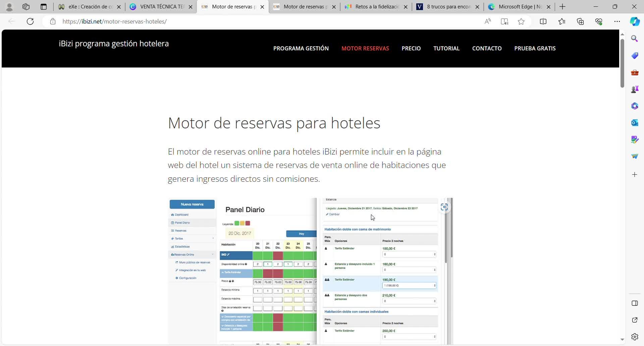The width and height of the screenshot is (644, 346).
Task: Click iBizi programa gestión hotelera site title
Action: [114, 44]
